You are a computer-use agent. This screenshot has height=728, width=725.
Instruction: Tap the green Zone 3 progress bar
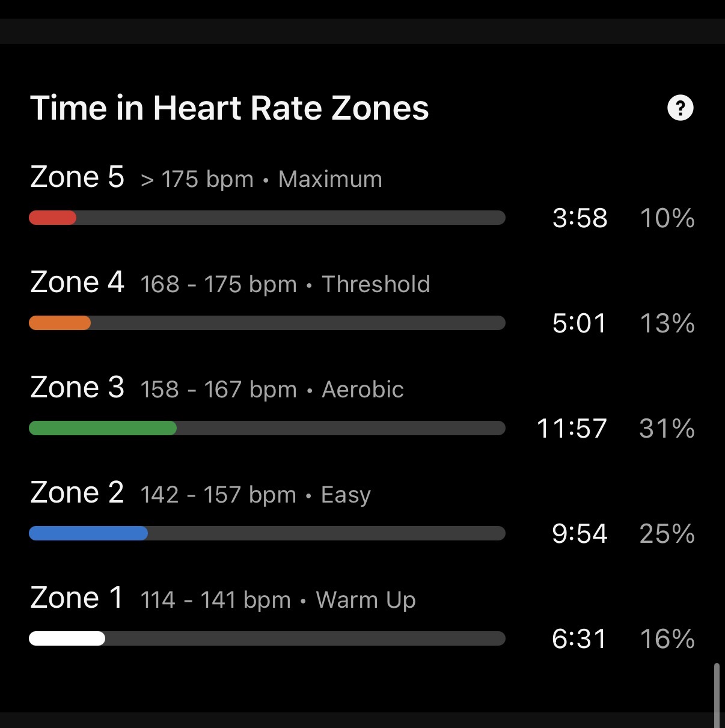[x=103, y=428]
